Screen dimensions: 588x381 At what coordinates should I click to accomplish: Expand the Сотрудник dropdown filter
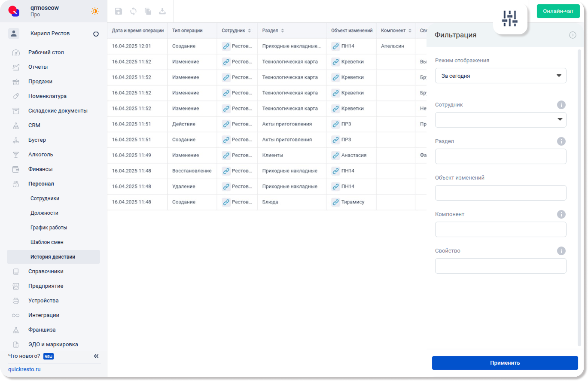pyautogui.click(x=500, y=120)
